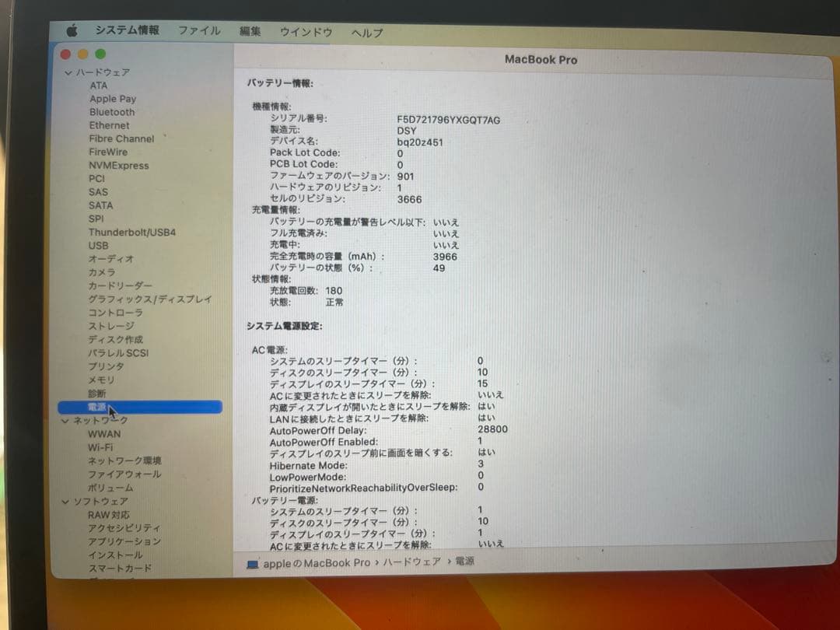Open the ウインドウ menu
This screenshot has width=840, height=630.
(x=306, y=32)
